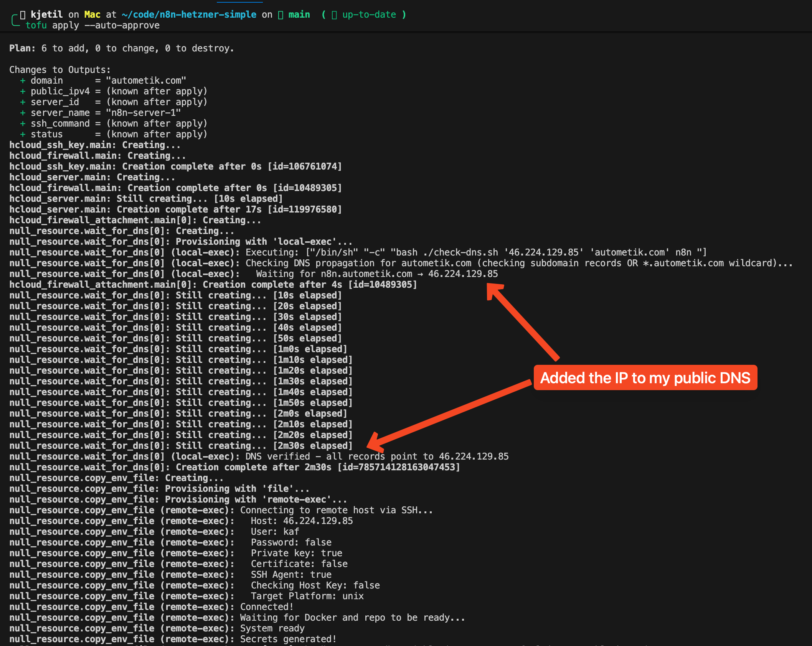Click the blue active tab indicator line

(x=239, y=2)
